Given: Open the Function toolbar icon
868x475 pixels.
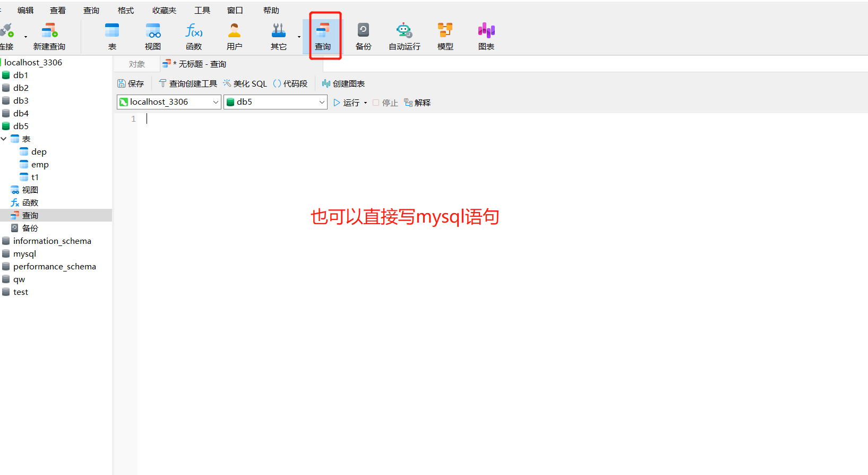Looking at the screenshot, I should pos(194,36).
